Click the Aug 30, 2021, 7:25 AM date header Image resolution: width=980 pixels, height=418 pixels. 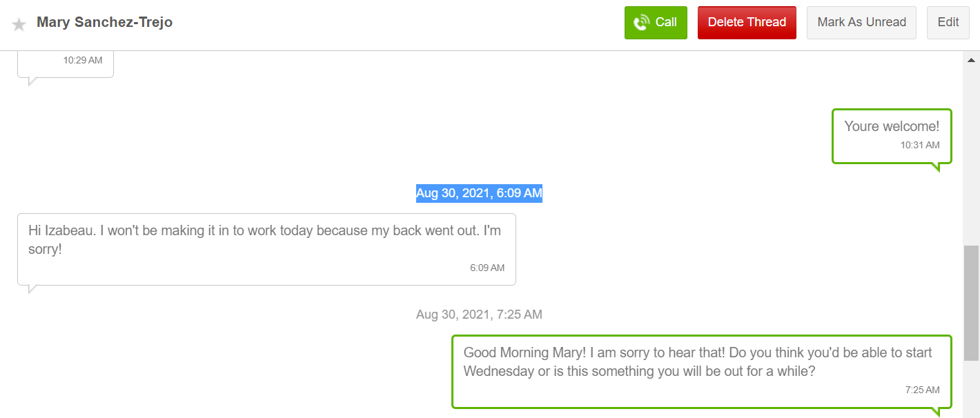click(479, 315)
